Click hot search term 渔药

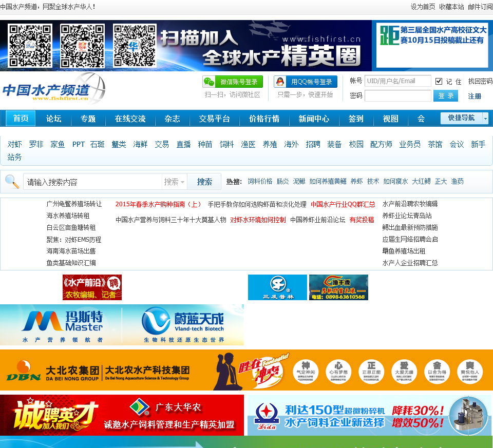pyautogui.click(x=458, y=181)
